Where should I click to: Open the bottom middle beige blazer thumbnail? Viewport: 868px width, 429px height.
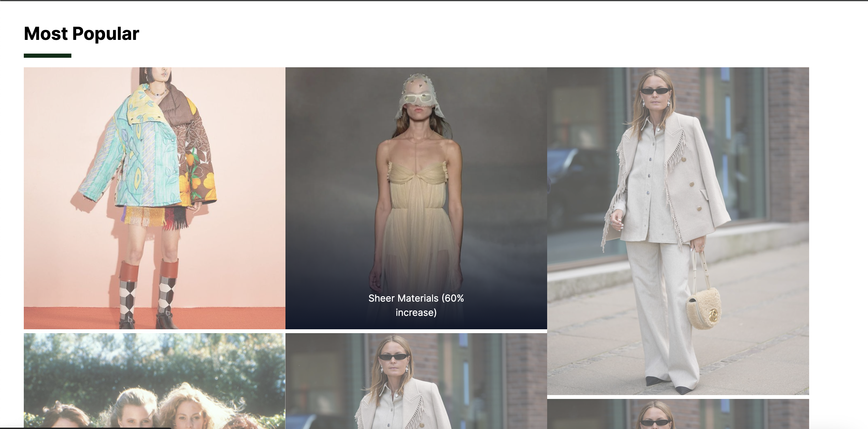click(416, 381)
